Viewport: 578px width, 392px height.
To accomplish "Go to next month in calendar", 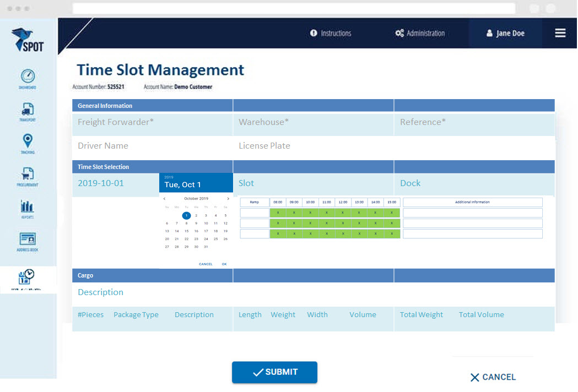I will pyautogui.click(x=228, y=199).
